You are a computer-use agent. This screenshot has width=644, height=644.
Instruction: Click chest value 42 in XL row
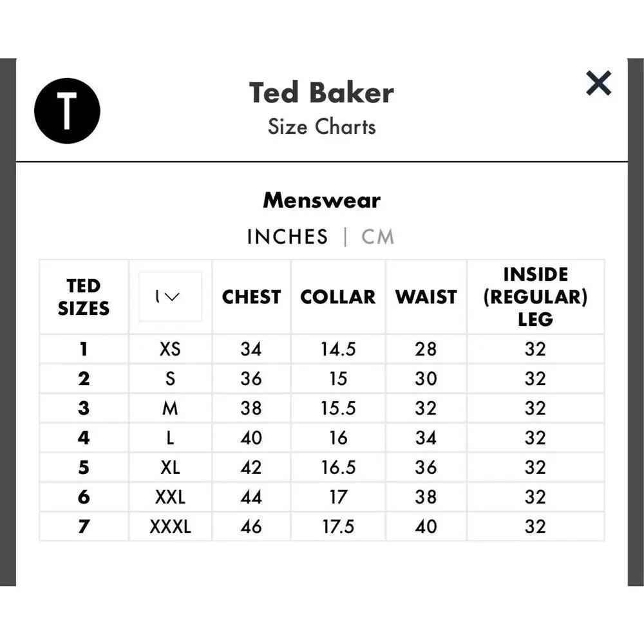pyautogui.click(x=251, y=468)
